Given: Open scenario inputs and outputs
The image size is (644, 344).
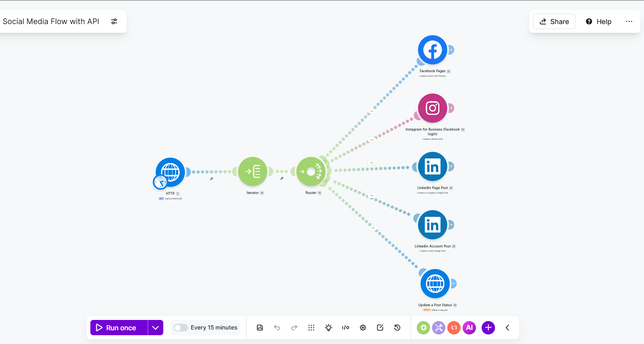Looking at the screenshot, I should 346,328.
